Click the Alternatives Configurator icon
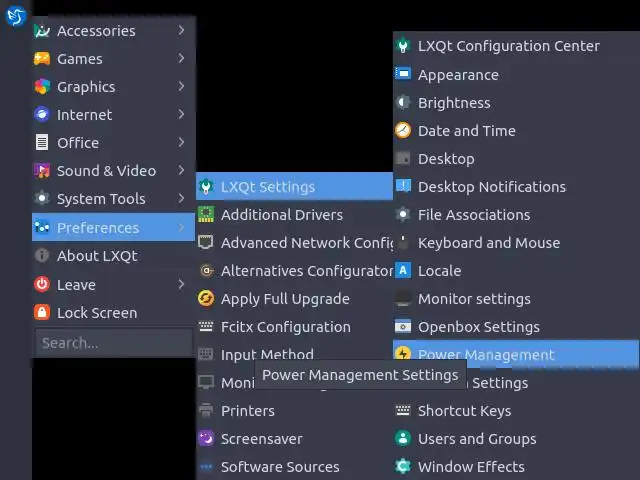The width and height of the screenshot is (640, 480). click(x=206, y=270)
